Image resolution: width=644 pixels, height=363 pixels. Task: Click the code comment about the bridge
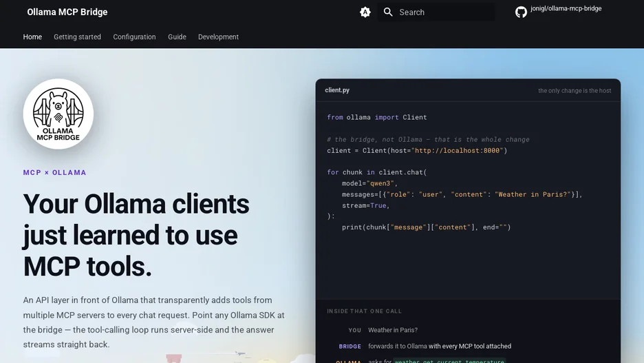[x=428, y=139]
